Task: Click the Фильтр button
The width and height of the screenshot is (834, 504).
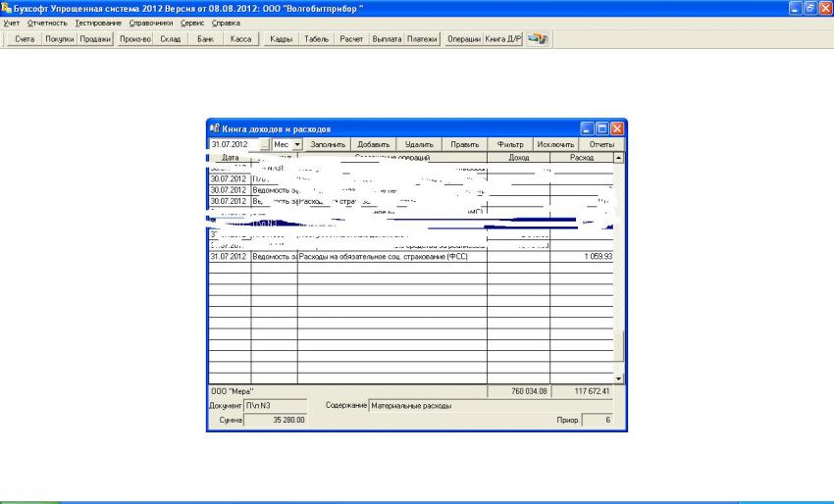Action: tap(510, 144)
